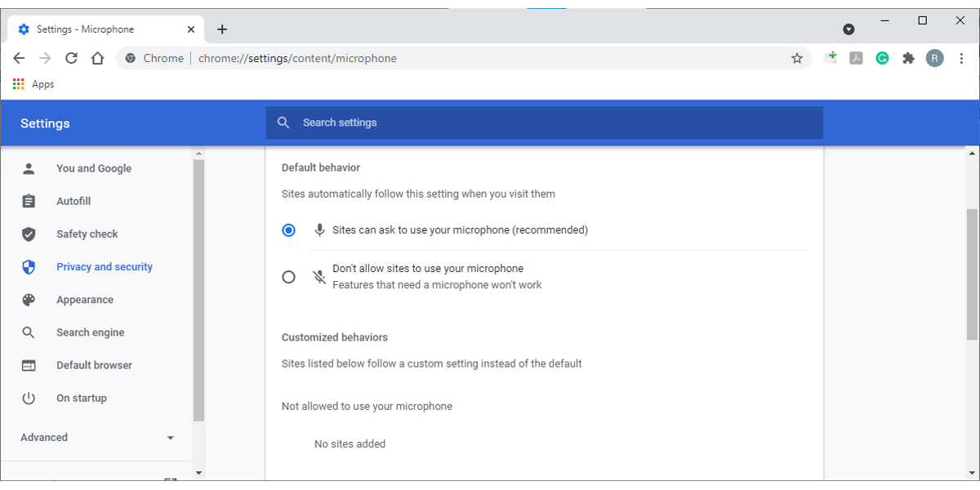Image resolution: width=980 pixels, height=490 pixels.
Task: Click the search magnifier icon in settings
Action: 283,122
